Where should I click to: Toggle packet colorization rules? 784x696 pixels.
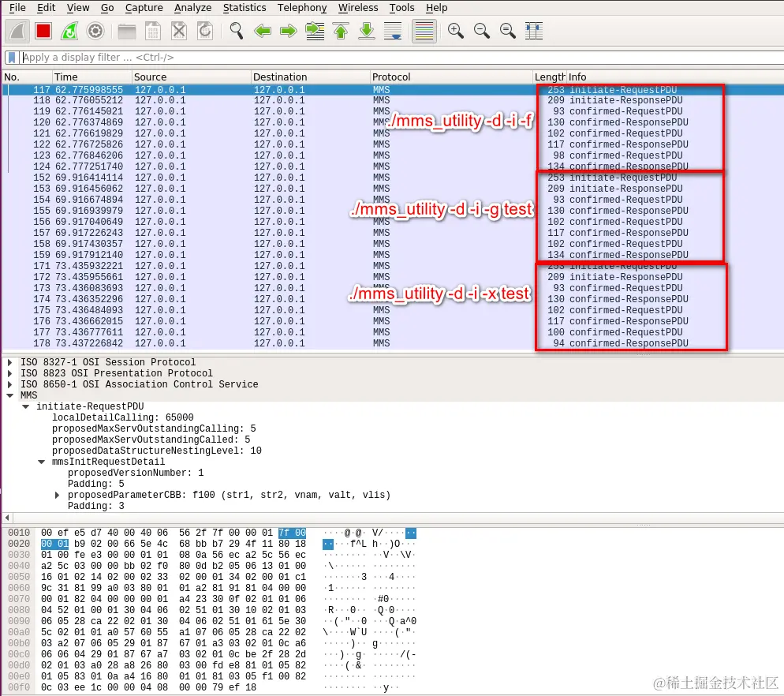pyautogui.click(x=424, y=31)
